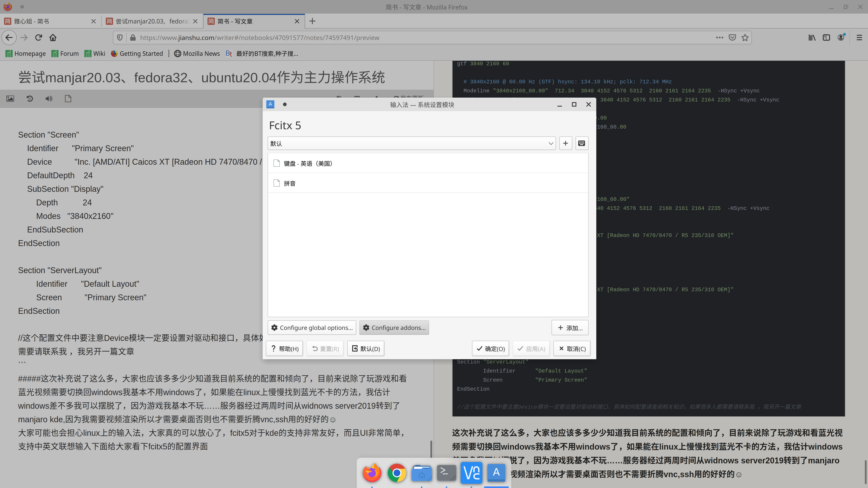
Task: Open page actions three-dot menu in address bar
Action: [719, 37]
